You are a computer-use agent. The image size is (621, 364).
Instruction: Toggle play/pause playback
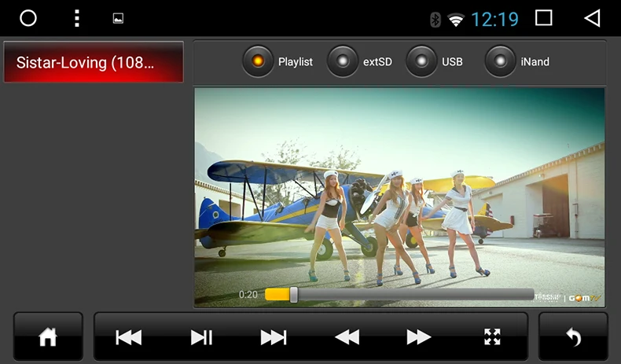(x=201, y=337)
